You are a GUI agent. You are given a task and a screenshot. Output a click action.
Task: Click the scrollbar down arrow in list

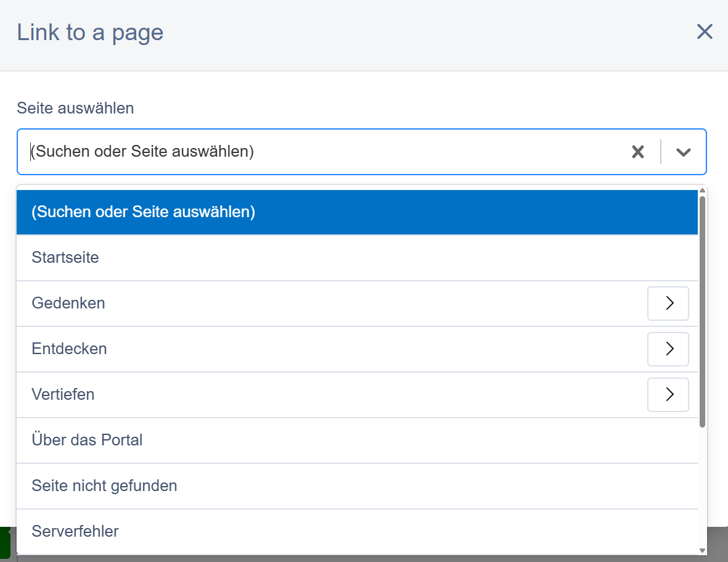702,550
